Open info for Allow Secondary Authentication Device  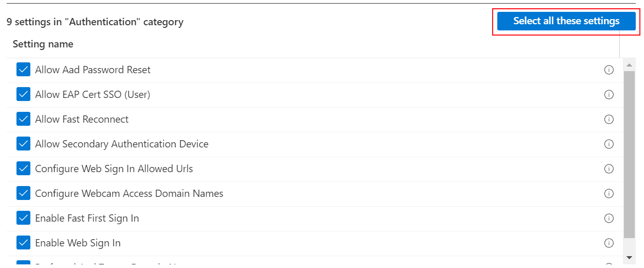[x=609, y=144]
